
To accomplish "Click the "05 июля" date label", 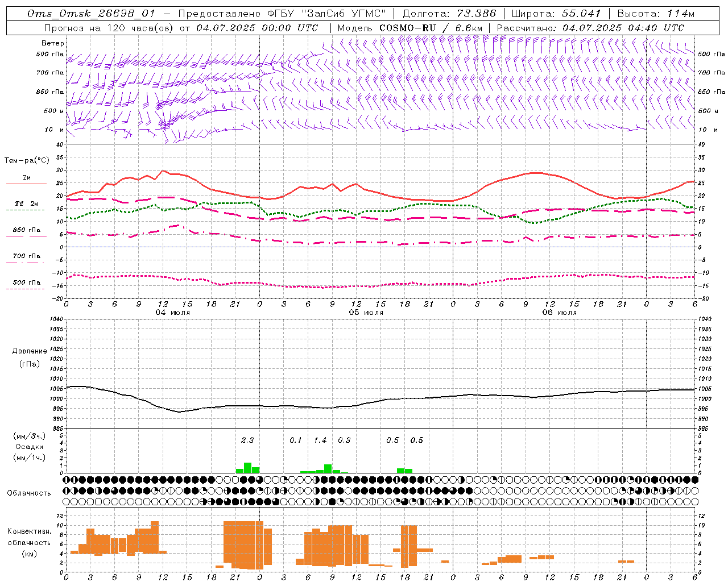I will click(x=366, y=313).
